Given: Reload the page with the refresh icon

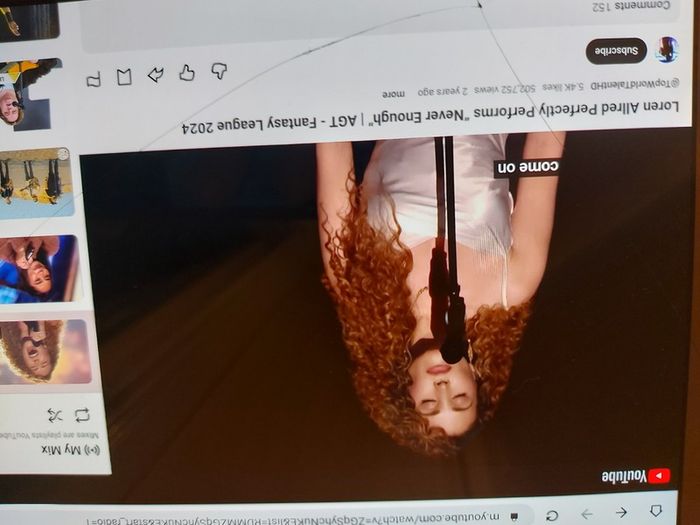Looking at the screenshot, I should [x=552, y=516].
